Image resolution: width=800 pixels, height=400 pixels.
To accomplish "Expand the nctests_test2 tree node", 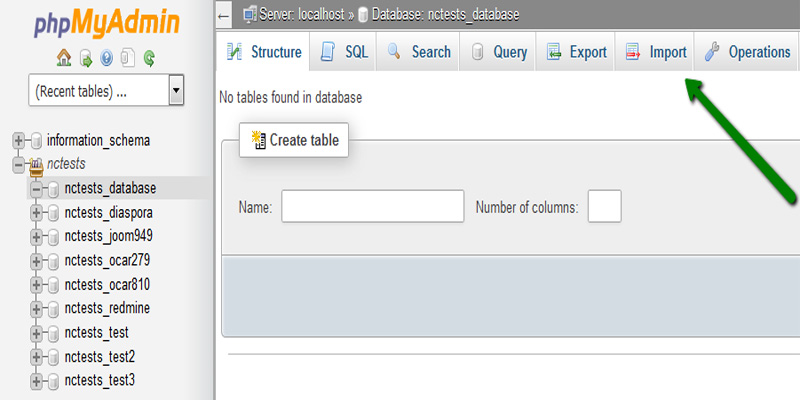I will [x=36, y=357].
